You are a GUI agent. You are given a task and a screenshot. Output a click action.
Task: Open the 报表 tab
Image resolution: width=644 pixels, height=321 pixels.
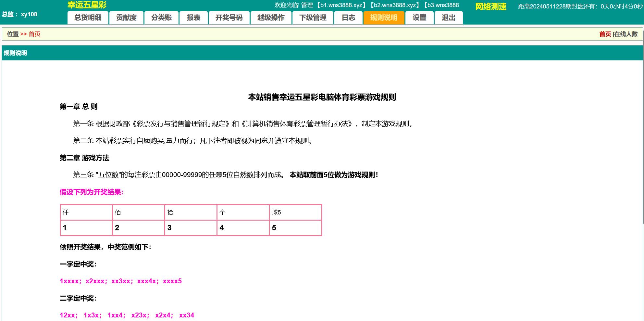point(193,18)
